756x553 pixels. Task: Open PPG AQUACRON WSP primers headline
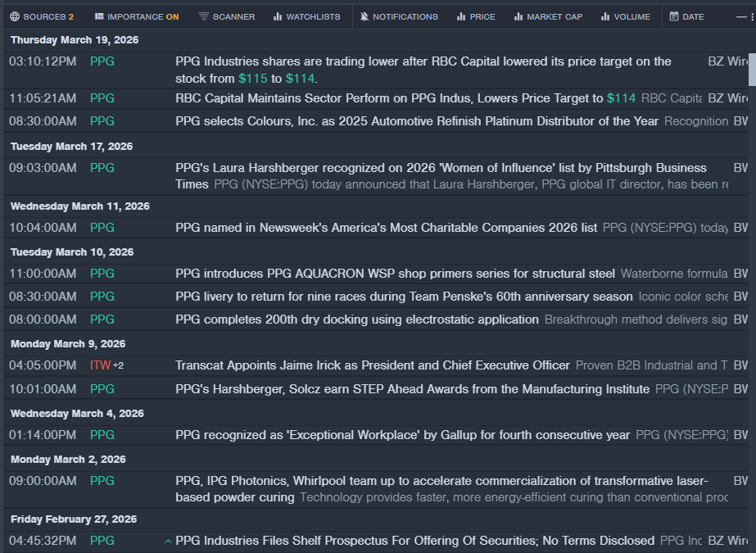pos(395,274)
